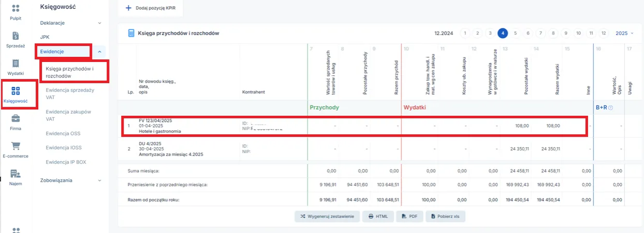Download the book via Pobierz xls
This screenshot has height=233, width=644.
(x=445, y=216)
